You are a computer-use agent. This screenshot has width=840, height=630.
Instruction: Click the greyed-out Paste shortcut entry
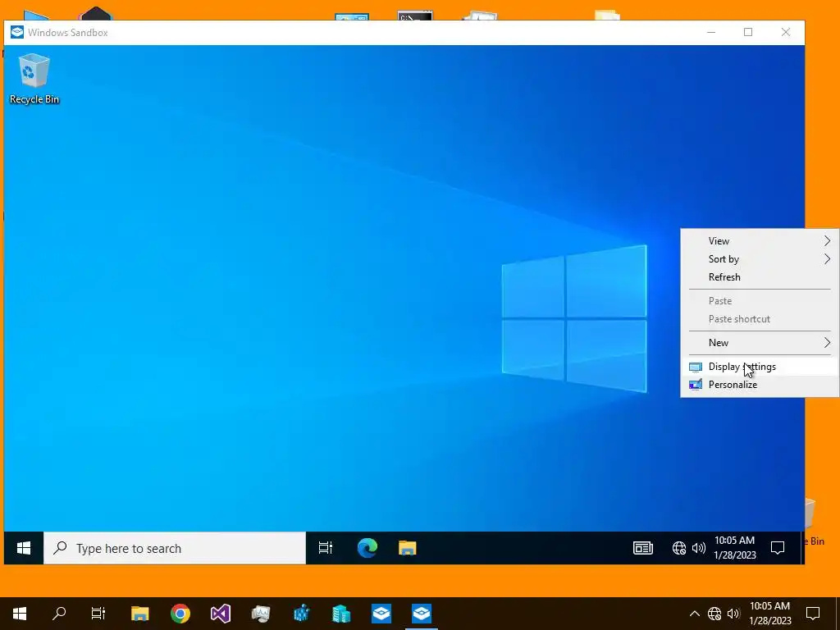[x=760, y=319]
